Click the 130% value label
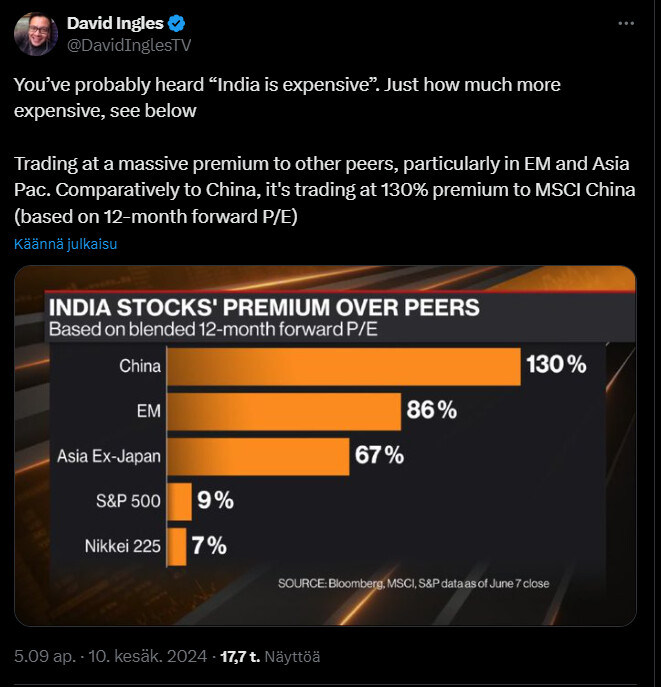This screenshot has height=687, width=661. coord(556,365)
